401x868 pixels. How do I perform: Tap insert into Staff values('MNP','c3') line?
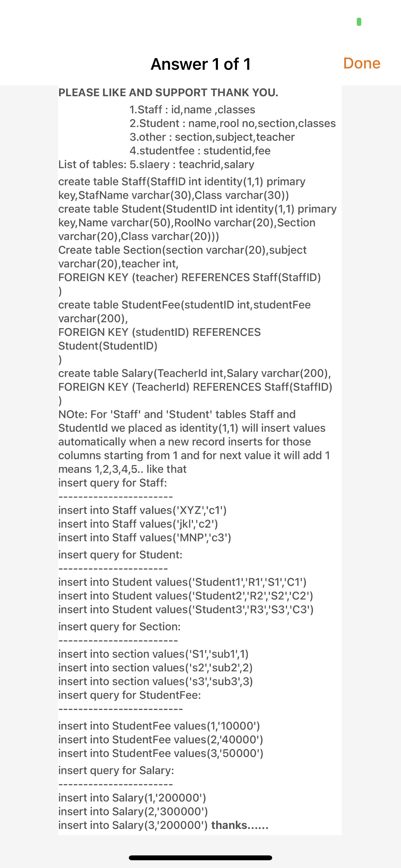pos(145,538)
